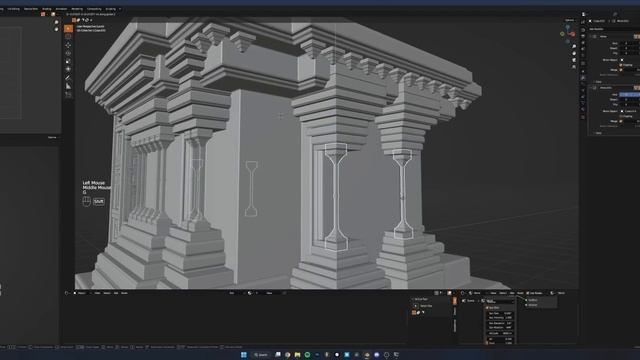
Task: Click the viewport zoom magnifier gizmo
Action: 574,47
